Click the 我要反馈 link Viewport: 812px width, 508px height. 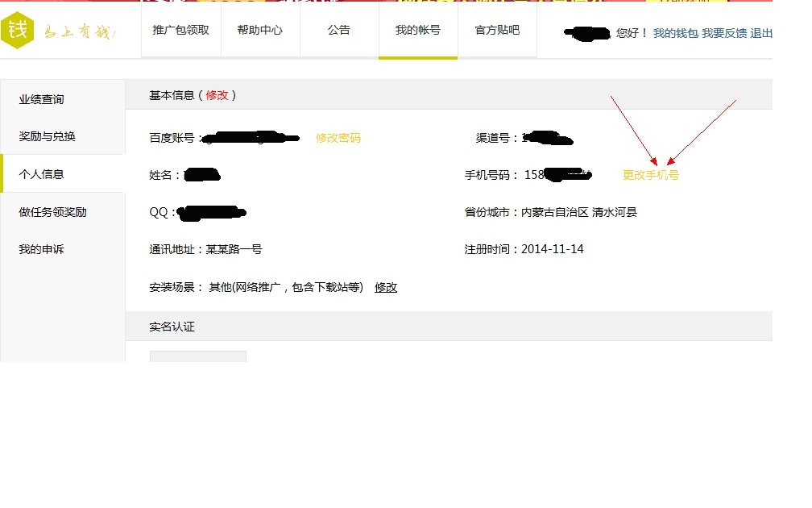[724, 33]
